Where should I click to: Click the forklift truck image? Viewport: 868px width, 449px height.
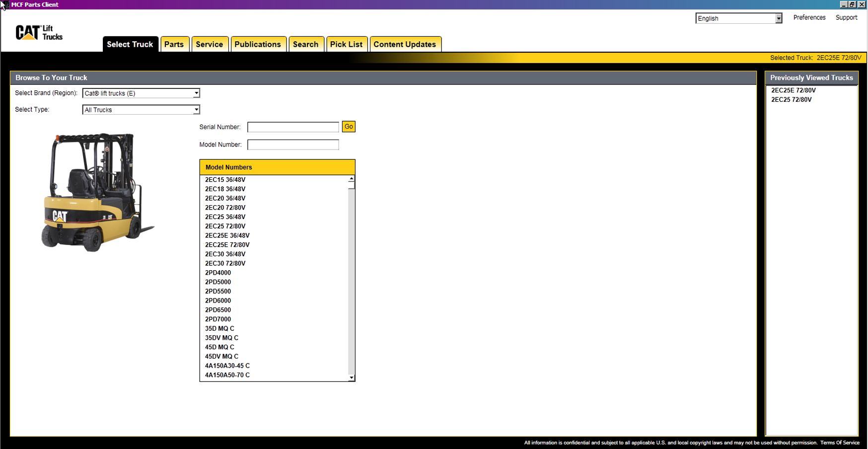97,192
